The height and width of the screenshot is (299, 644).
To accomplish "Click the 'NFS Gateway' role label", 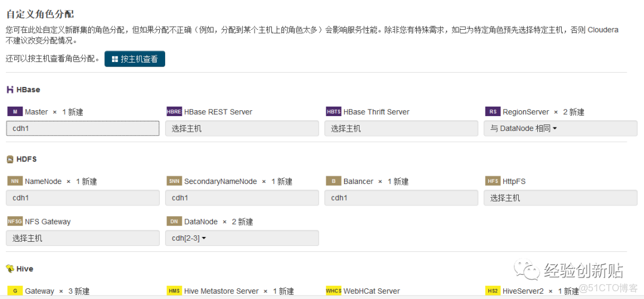I will click(48, 222).
